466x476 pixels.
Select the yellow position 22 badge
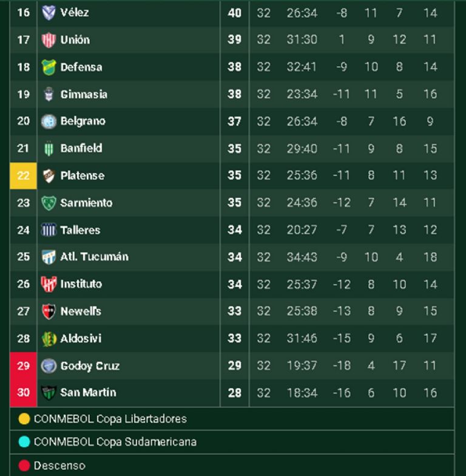point(23,175)
